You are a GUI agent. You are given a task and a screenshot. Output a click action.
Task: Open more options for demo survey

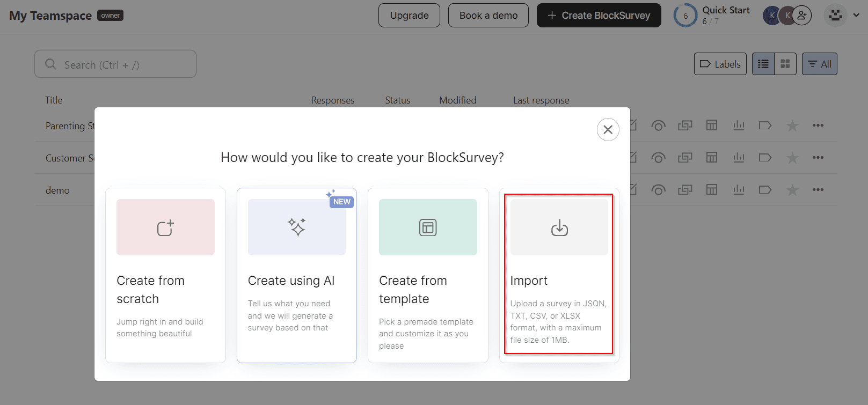(x=818, y=190)
